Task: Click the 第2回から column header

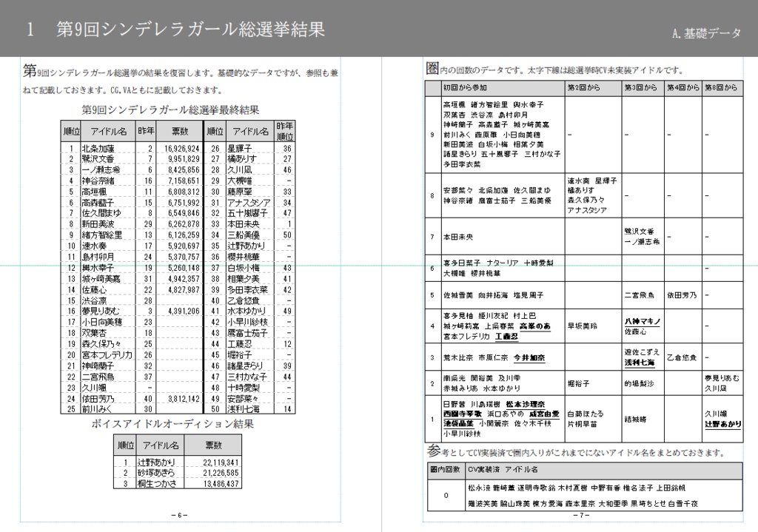Action: (583, 86)
